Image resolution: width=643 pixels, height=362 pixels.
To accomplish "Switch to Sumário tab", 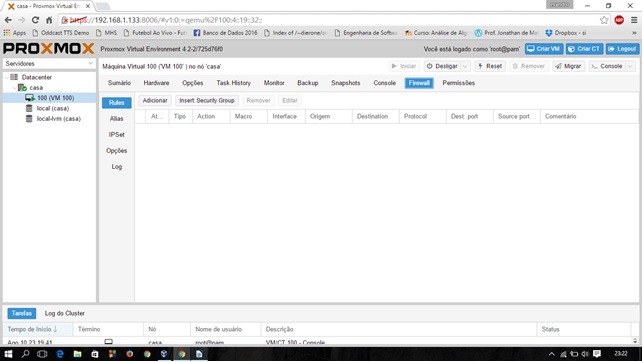I will pos(119,83).
